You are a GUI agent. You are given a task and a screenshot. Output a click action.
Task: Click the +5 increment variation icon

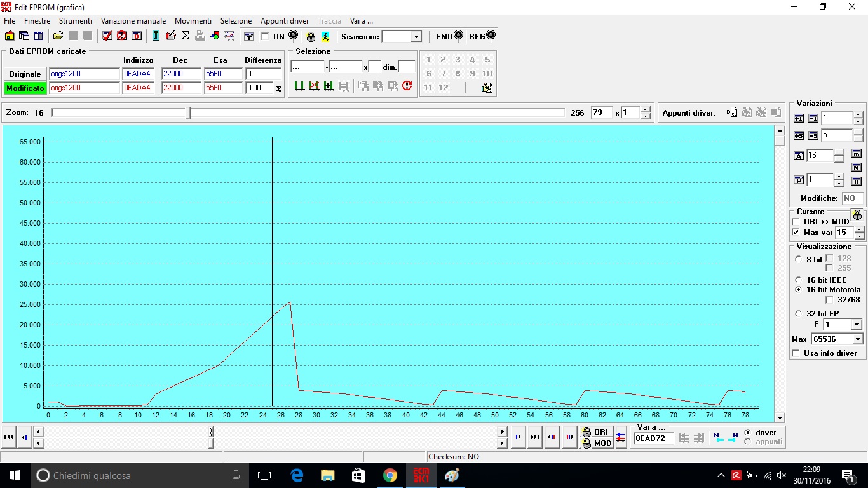pos(799,135)
